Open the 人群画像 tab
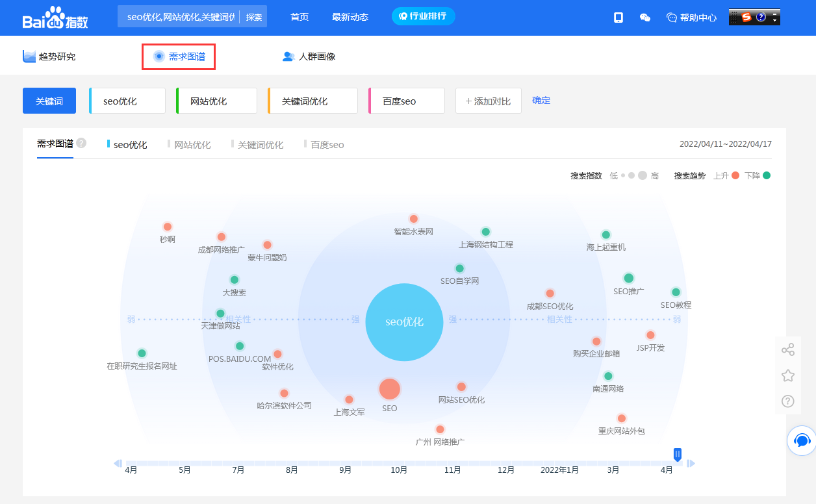The image size is (816, 504). [x=309, y=57]
